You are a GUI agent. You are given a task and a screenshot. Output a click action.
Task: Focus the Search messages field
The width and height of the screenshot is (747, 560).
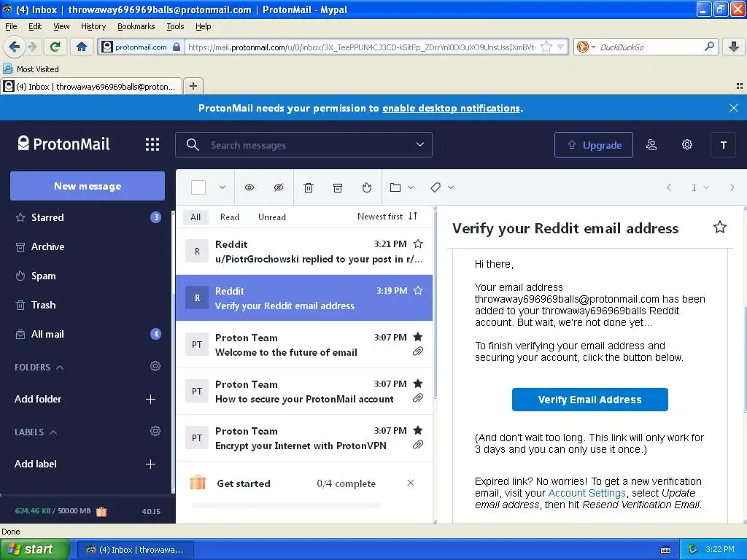(304, 145)
